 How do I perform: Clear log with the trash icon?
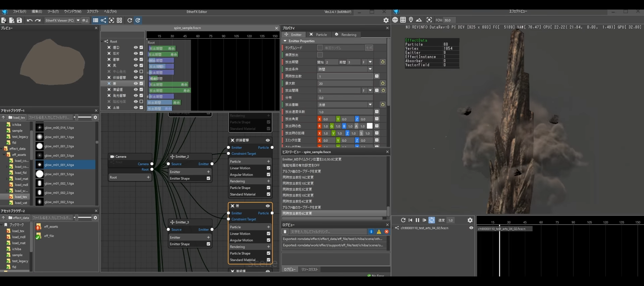[285, 232]
